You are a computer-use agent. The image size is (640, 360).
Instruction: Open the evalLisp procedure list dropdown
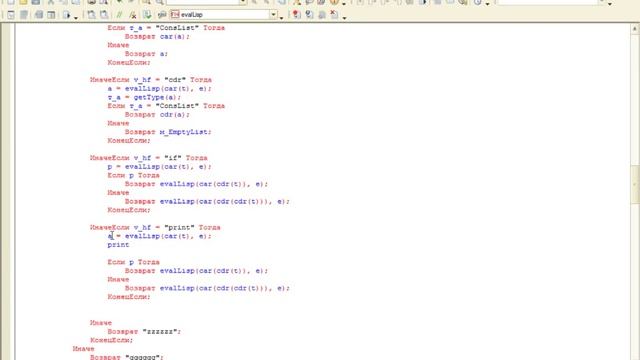(273, 15)
